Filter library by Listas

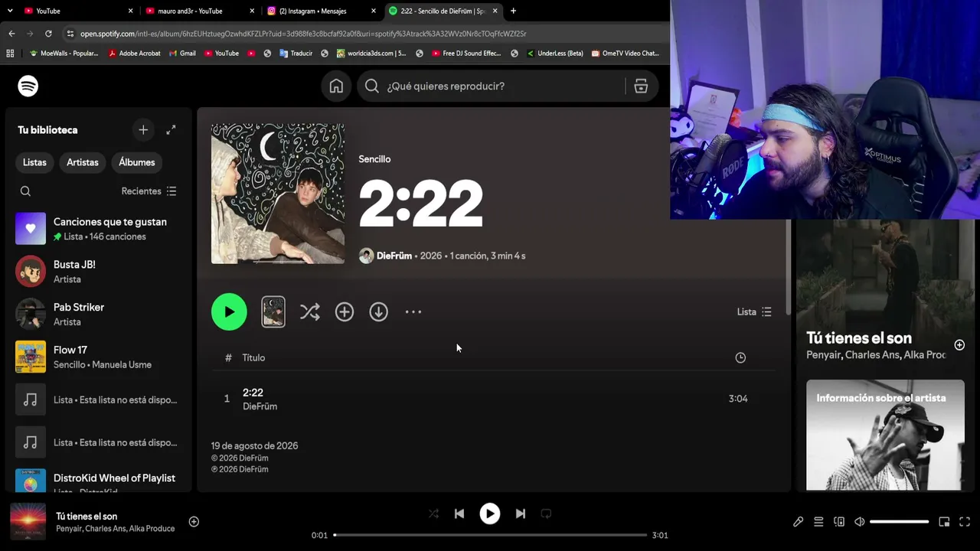34,162
